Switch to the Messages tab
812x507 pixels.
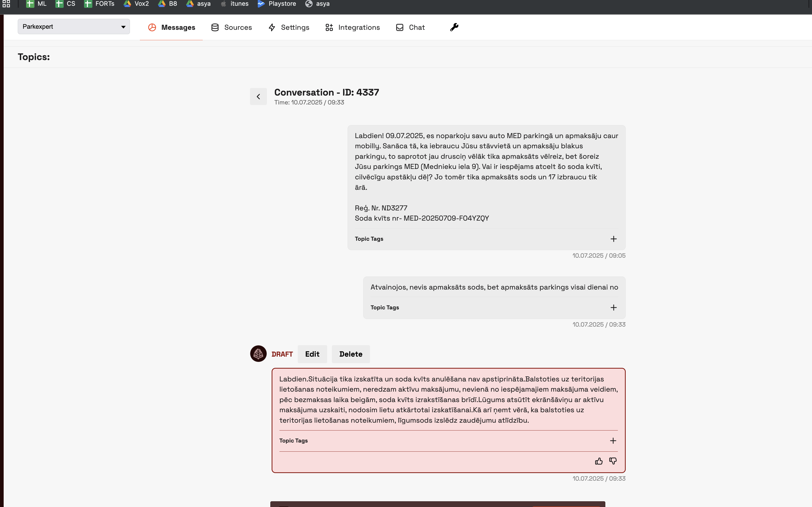click(171, 27)
